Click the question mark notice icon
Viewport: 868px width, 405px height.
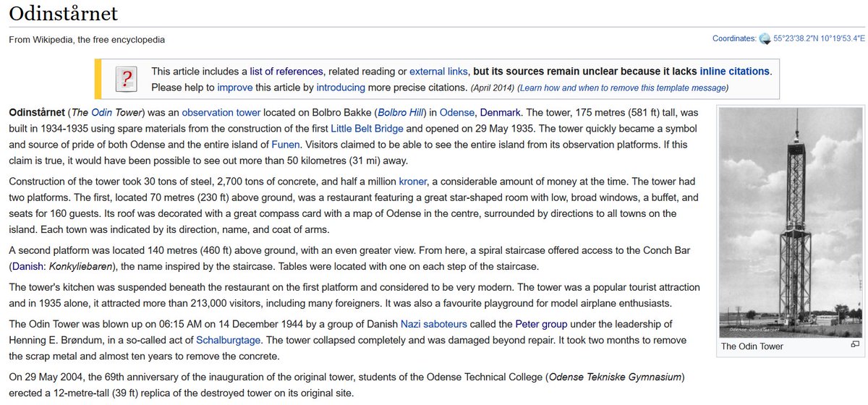(127, 79)
